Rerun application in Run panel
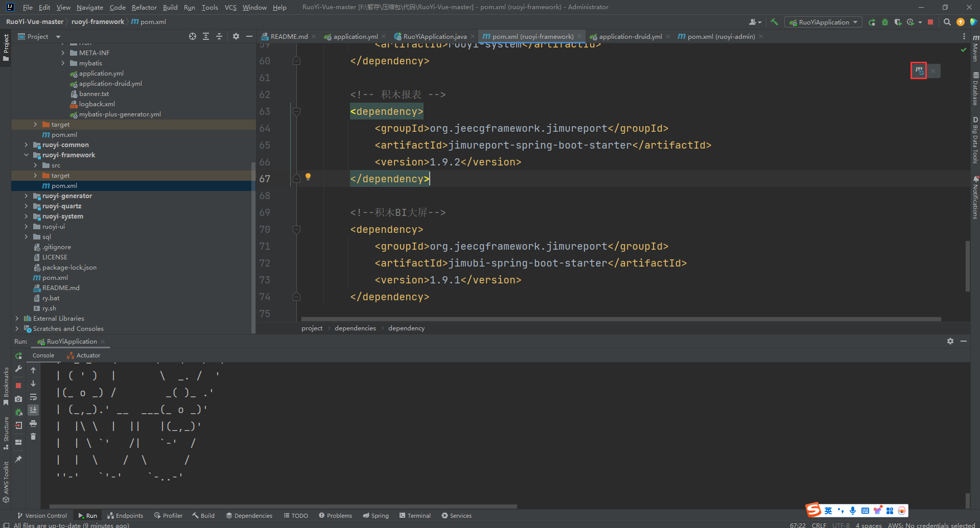980x528 pixels. click(x=18, y=355)
